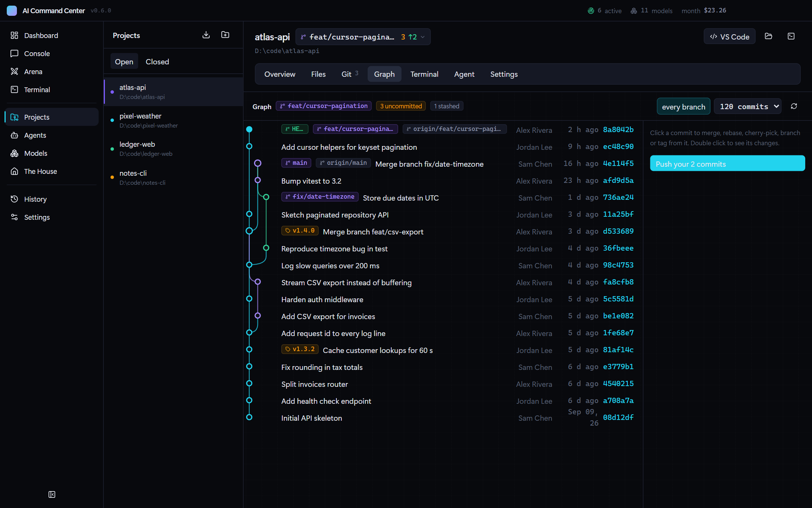812x508 pixels.
Task: Select the notes-cli project
Action: point(173,178)
